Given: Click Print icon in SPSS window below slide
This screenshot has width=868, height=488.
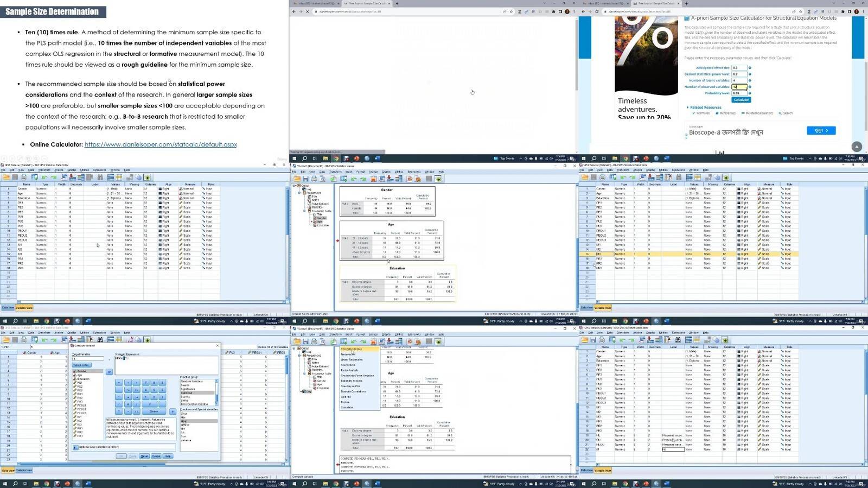Looking at the screenshot, I should tap(24, 177).
